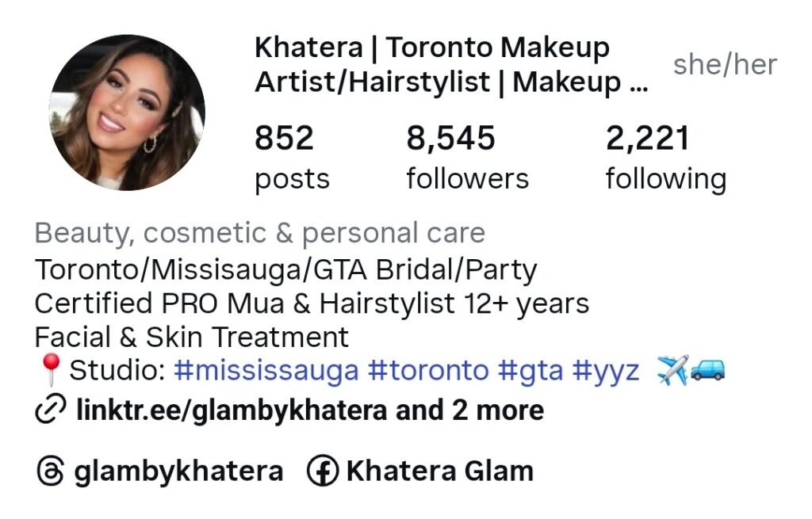Click the red pushpin emoji
The image size is (812, 519).
pyautogui.click(x=51, y=369)
